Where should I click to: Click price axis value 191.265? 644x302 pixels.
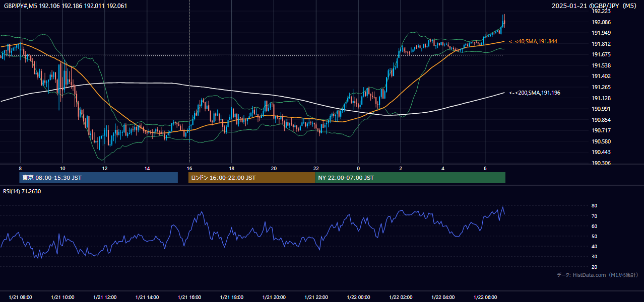click(601, 87)
